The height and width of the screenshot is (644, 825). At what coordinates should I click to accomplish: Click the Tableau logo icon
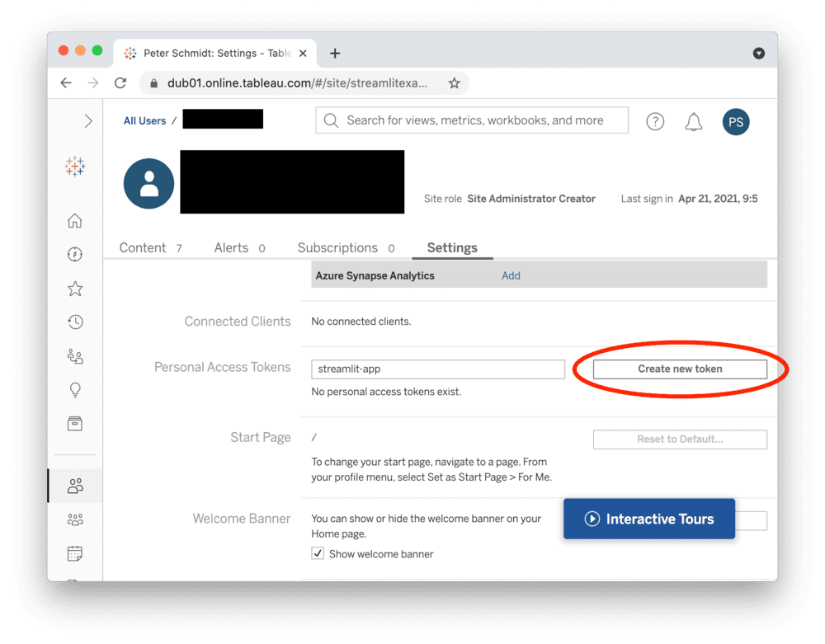(75, 167)
